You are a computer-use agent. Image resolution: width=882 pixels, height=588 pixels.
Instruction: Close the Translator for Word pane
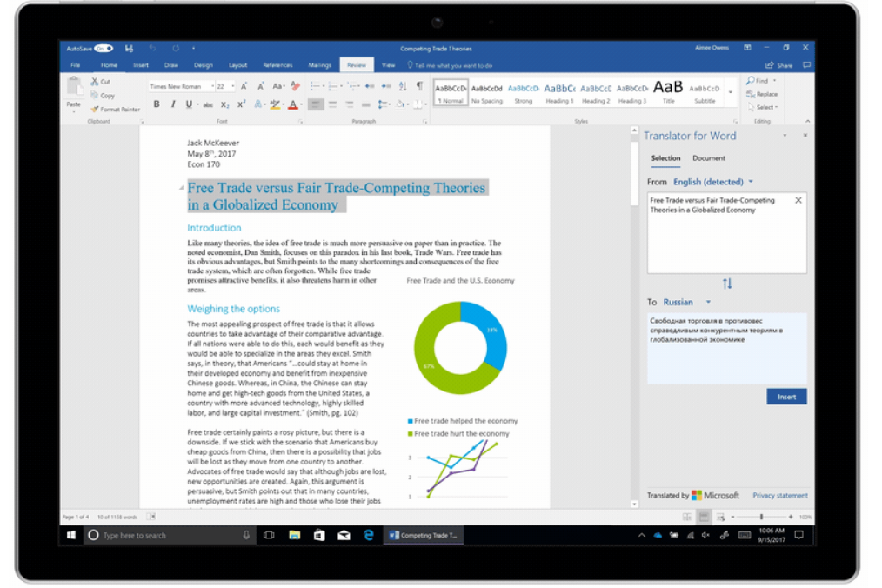click(x=805, y=136)
